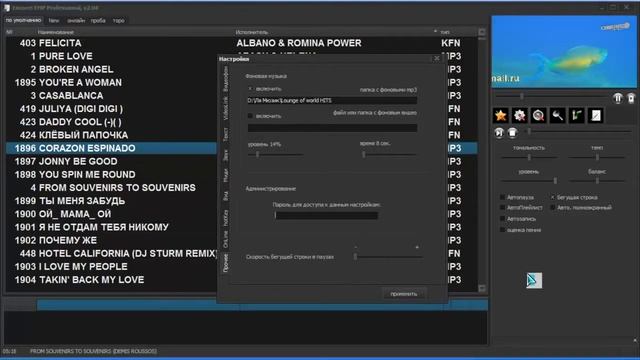
Task: Open the Видеофон settings tab
Action: click(x=225, y=79)
